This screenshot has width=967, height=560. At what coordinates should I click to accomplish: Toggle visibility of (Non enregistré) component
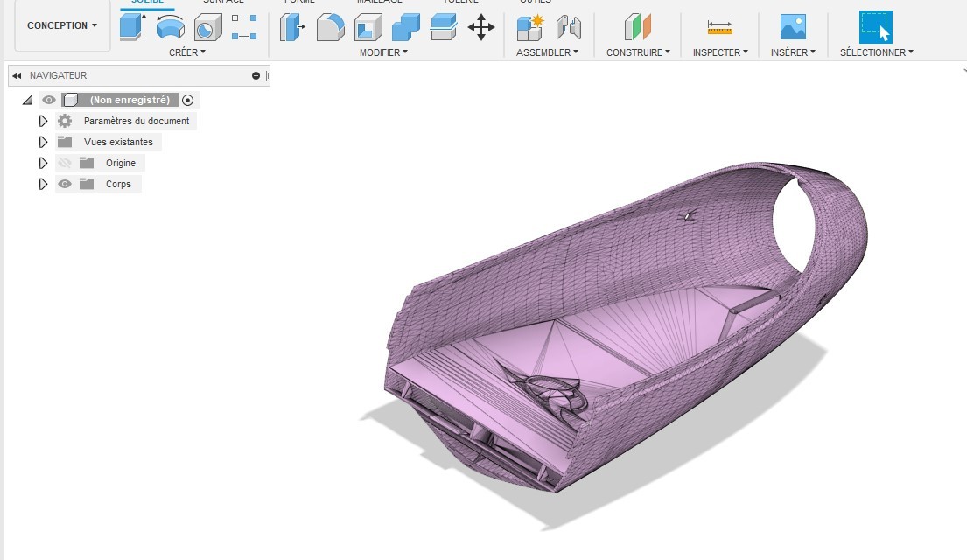click(x=49, y=100)
